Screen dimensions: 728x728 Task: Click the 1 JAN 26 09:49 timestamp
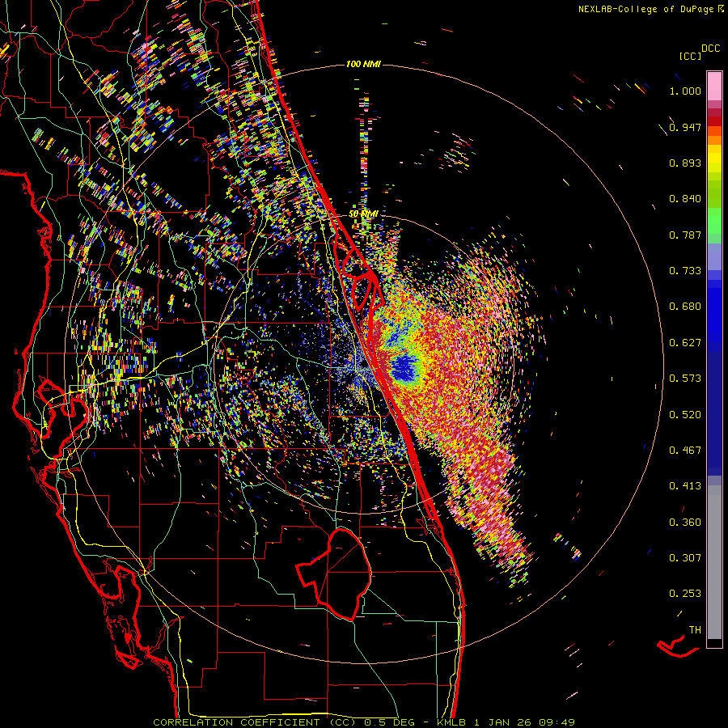point(526,722)
